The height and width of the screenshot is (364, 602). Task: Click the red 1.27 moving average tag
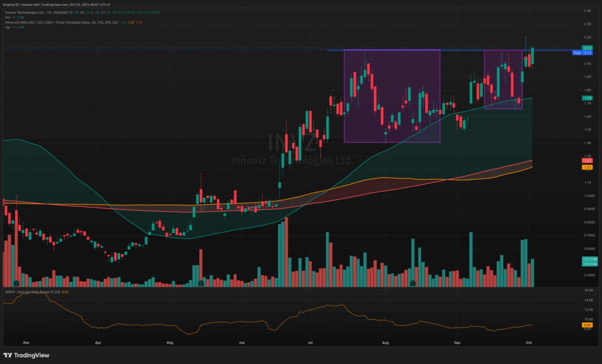[587, 161]
